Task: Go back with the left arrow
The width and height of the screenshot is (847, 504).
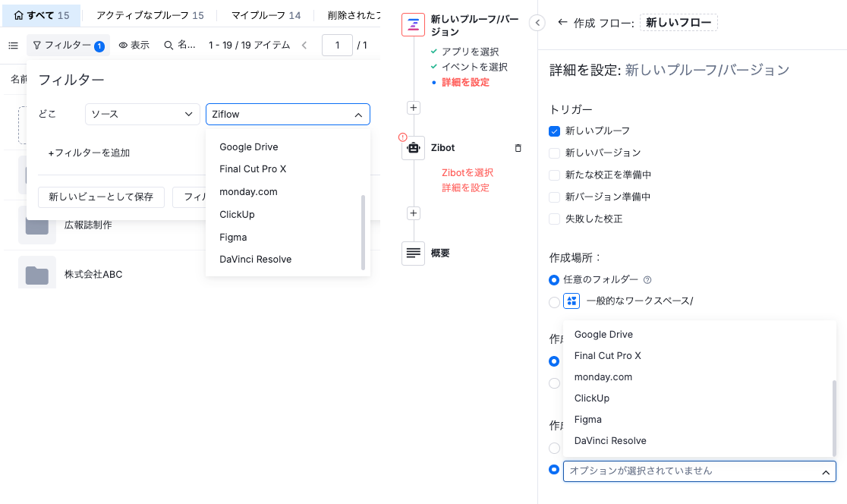Action: click(x=562, y=23)
